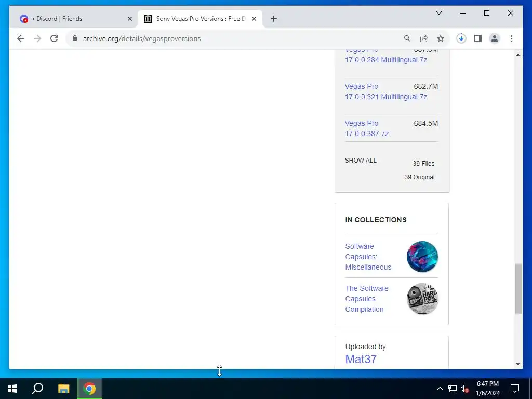Open a new tab
Screen dimensions: 532x399
tap(274, 19)
